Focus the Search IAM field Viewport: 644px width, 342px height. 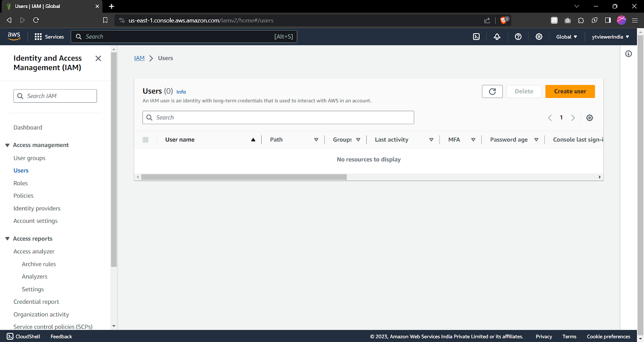(55, 96)
